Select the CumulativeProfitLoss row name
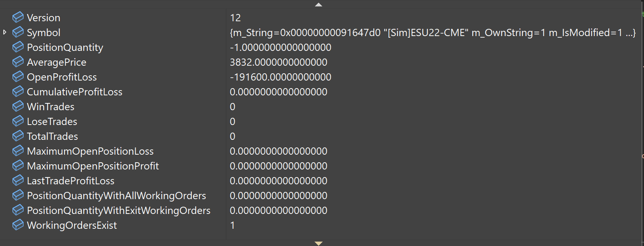Screen dimensions: 644x246 point(74,92)
